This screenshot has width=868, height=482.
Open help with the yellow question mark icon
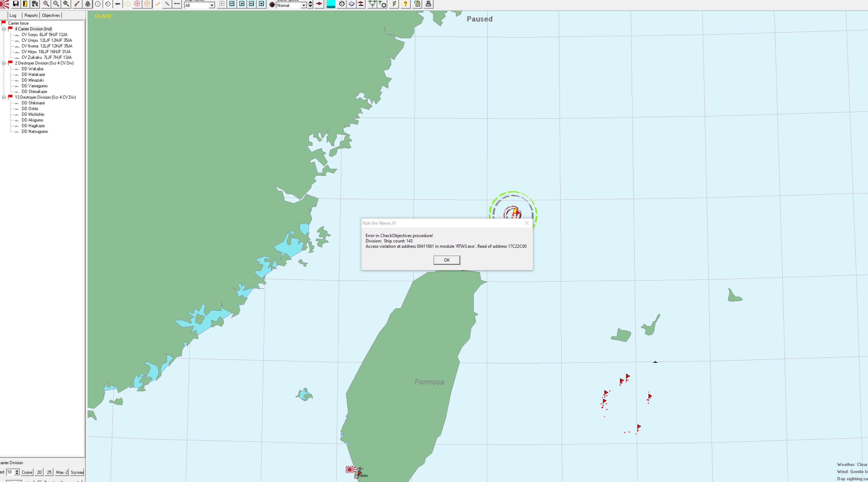pos(405,4)
